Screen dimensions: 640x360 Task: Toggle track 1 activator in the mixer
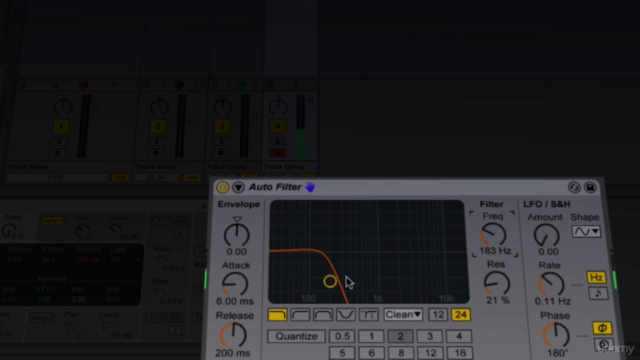(x=61, y=127)
